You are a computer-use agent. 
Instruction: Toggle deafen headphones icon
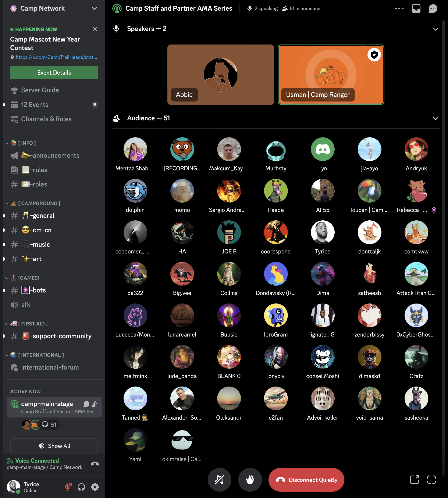(81, 487)
